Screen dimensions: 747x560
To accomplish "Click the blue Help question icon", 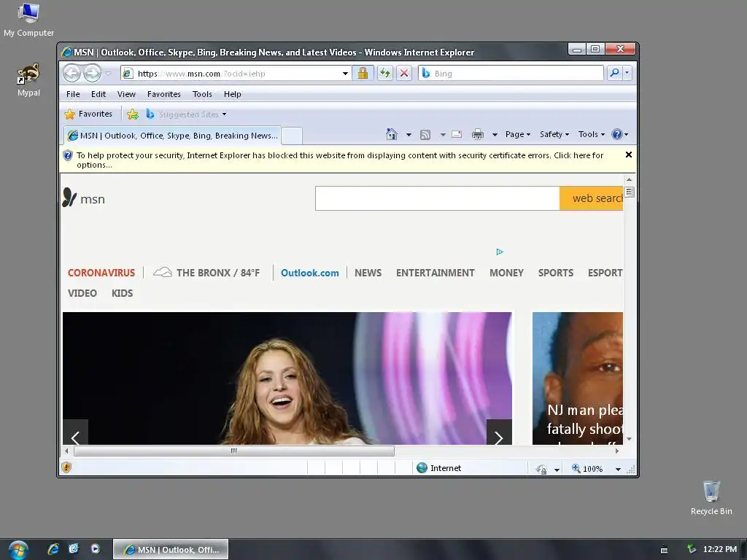I will (617, 134).
